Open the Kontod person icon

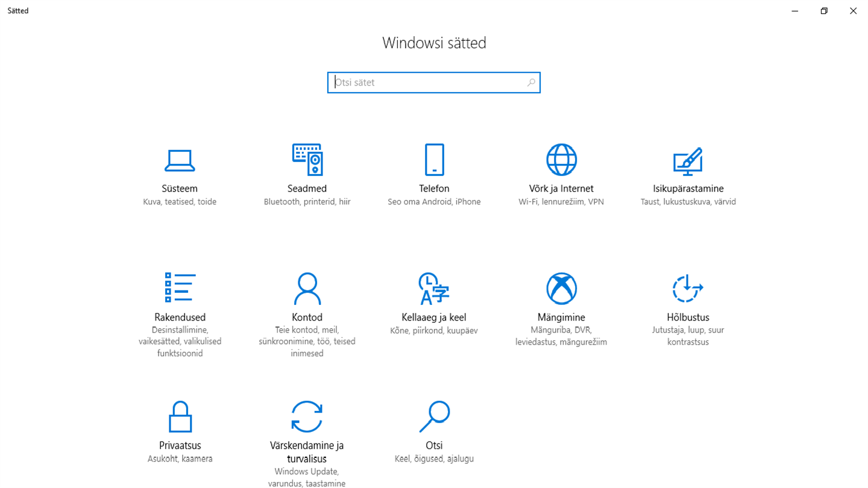pyautogui.click(x=307, y=289)
